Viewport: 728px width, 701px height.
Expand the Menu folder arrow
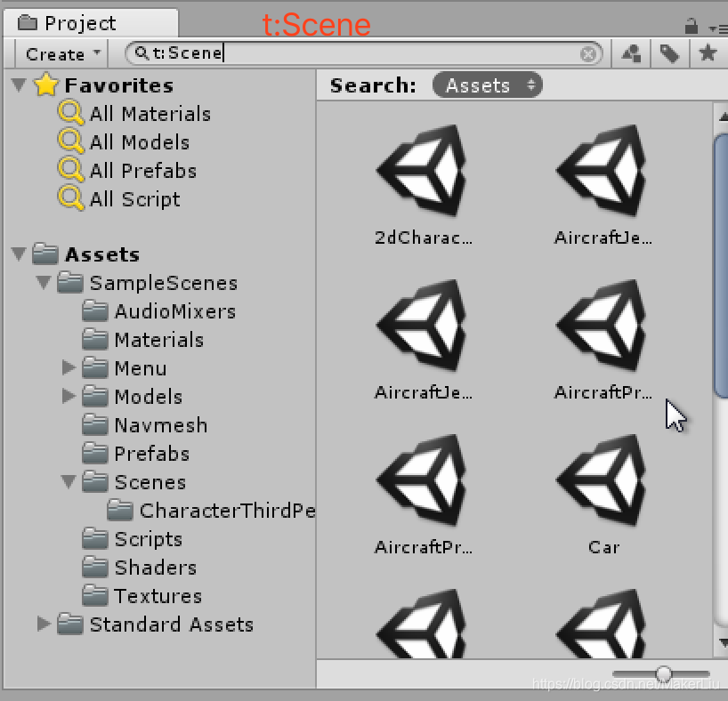coord(69,367)
